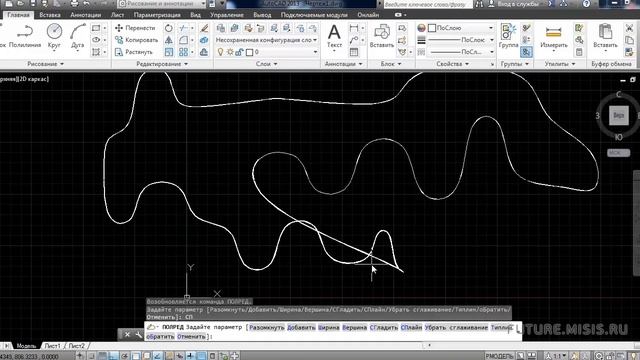Click Вставить paste icon in Буфер обмена

click(605, 36)
